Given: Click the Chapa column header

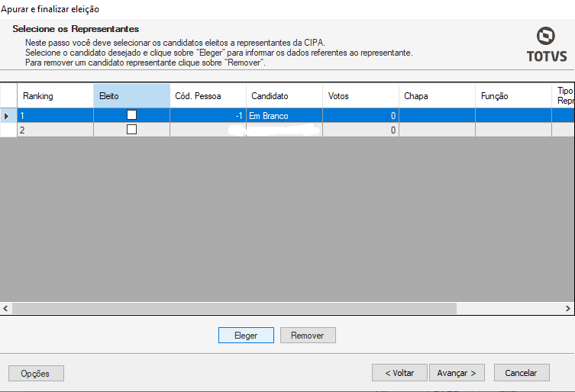Looking at the screenshot, I should coord(437,96).
